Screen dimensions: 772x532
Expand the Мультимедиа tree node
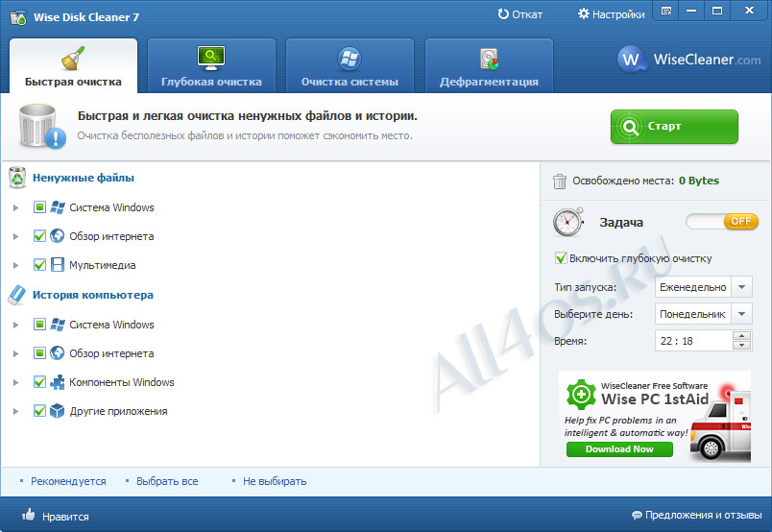(15, 265)
